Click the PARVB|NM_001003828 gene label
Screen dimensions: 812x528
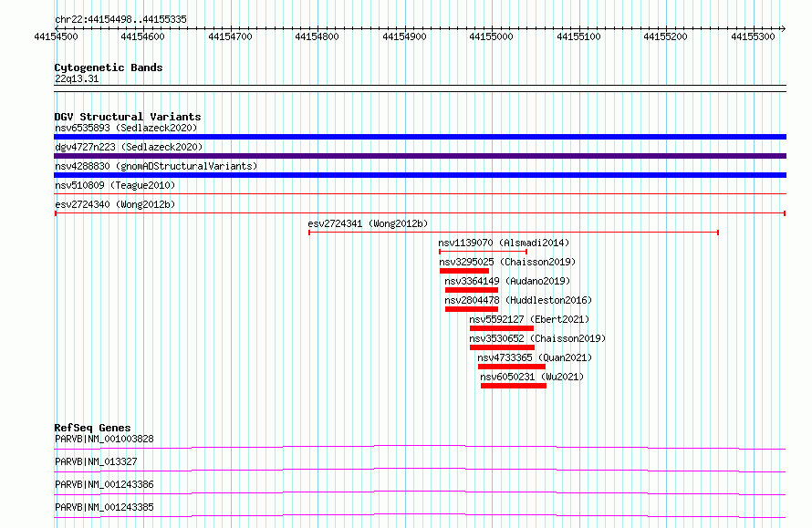click(x=104, y=439)
